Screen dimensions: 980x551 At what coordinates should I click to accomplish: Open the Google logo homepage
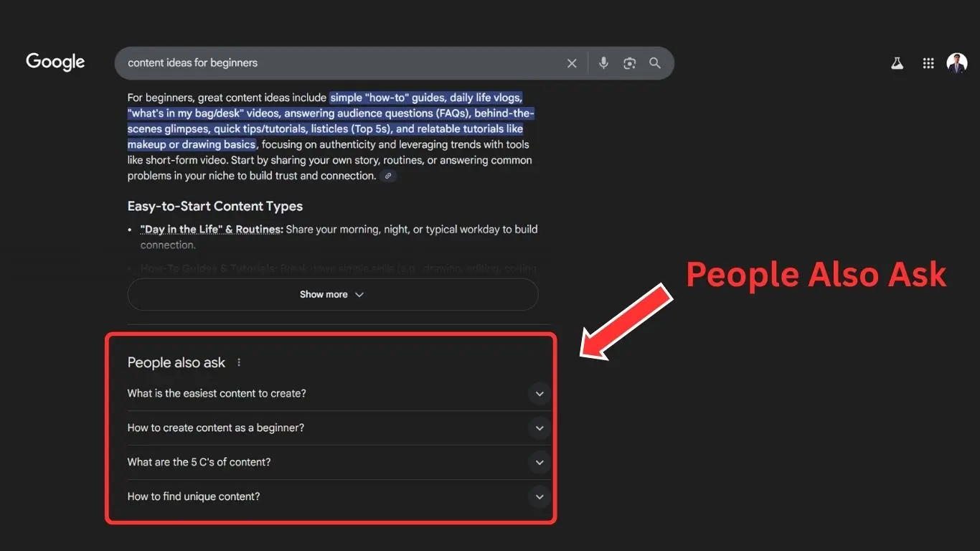click(55, 62)
